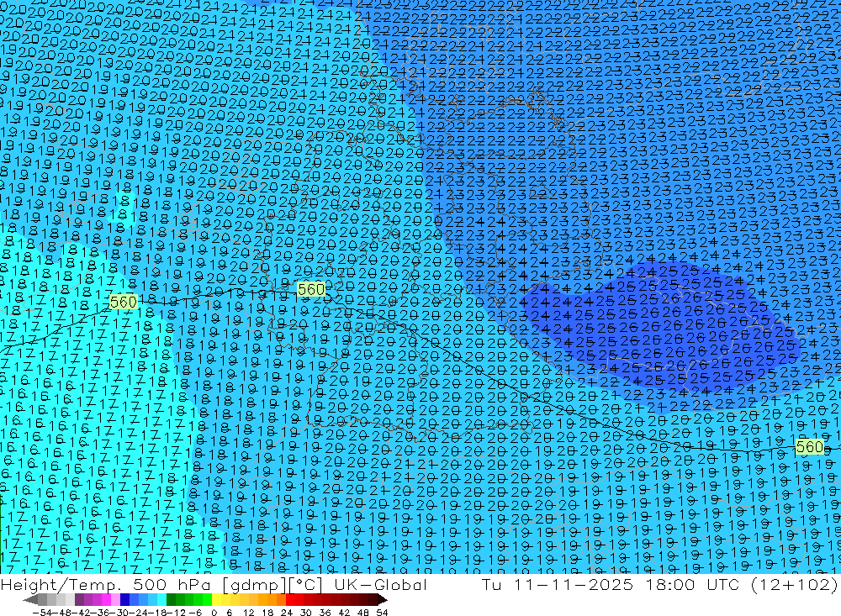Click the middle 560 contour label
The width and height of the screenshot is (841, 616).
tap(311, 290)
